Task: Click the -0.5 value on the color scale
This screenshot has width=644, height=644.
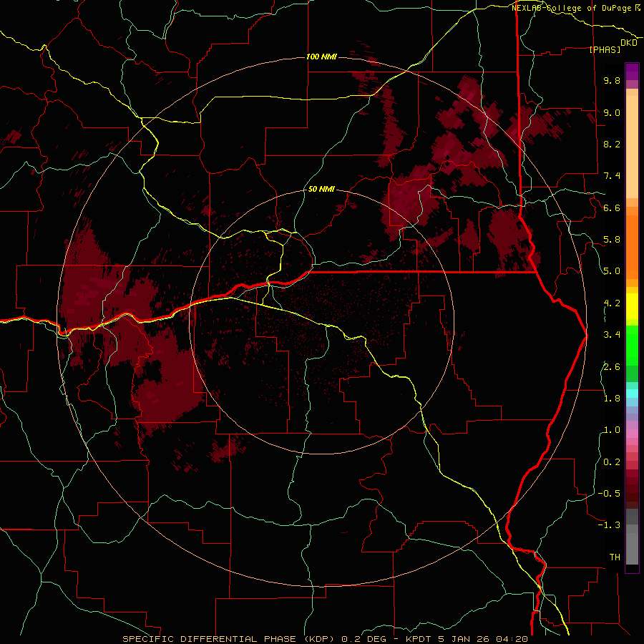Action: [x=609, y=494]
